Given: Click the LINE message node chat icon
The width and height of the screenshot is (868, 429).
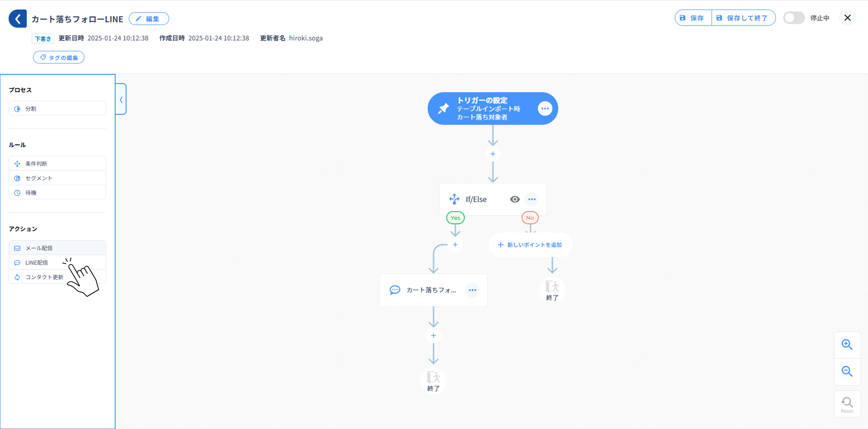Looking at the screenshot, I should click(395, 290).
